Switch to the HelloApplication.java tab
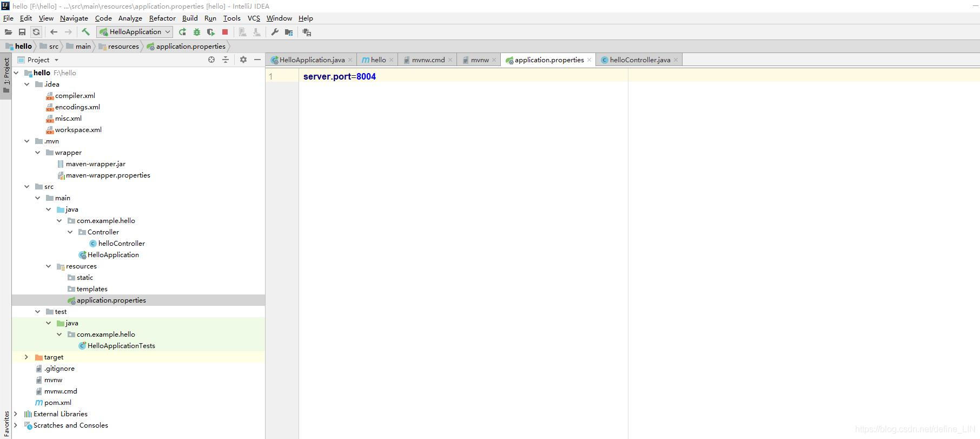The width and height of the screenshot is (980, 439). click(312, 60)
